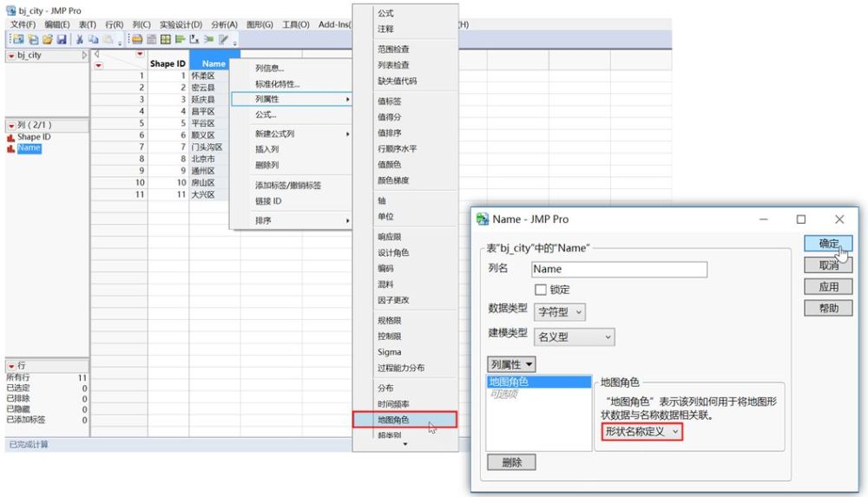Click the 取消 button
The height and width of the screenshot is (497, 868).
(828, 265)
